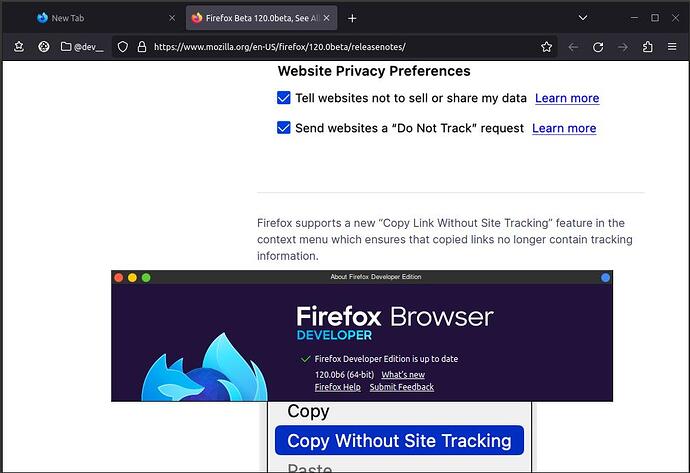Select 'Copy Without Site Tracking' menu item
Image resolution: width=690 pixels, height=473 pixels.
point(399,440)
